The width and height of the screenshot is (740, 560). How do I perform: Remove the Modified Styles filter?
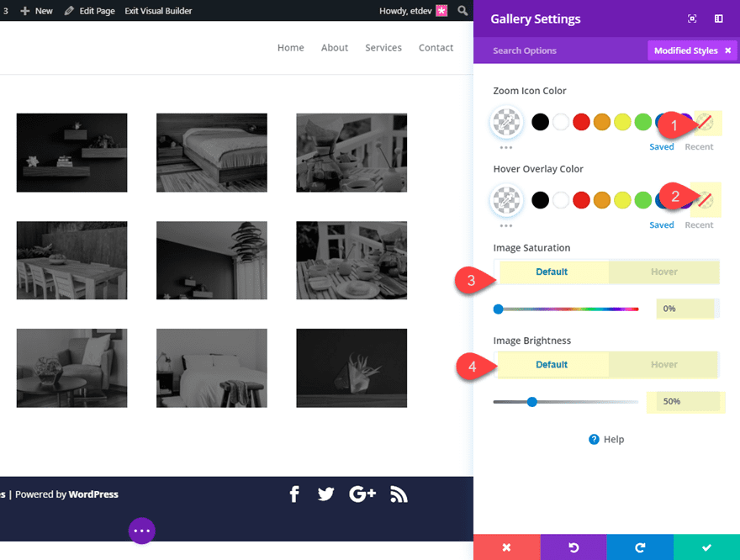click(x=728, y=50)
